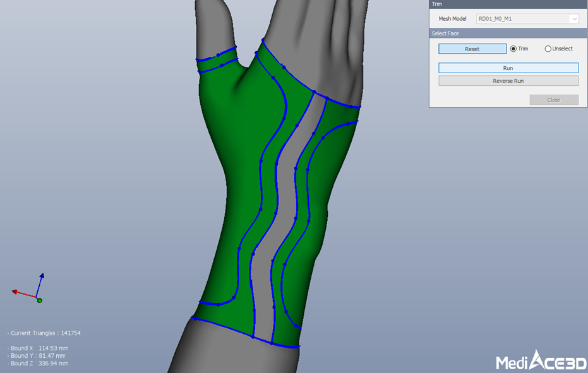588x373 pixels.
Task: Click the Current Triangles : 141754 readout
Action: pyautogui.click(x=44, y=333)
